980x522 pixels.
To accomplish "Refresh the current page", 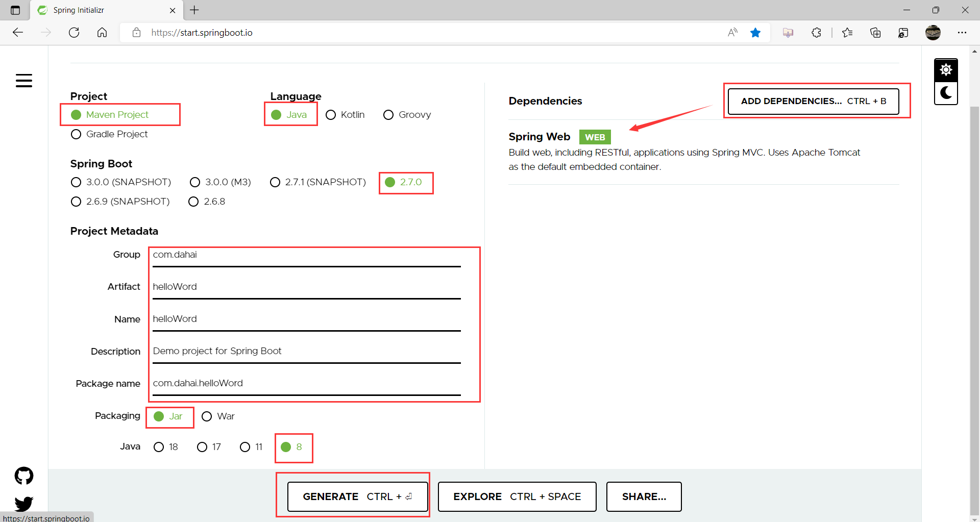I will pyautogui.click(x=74, y=33).
